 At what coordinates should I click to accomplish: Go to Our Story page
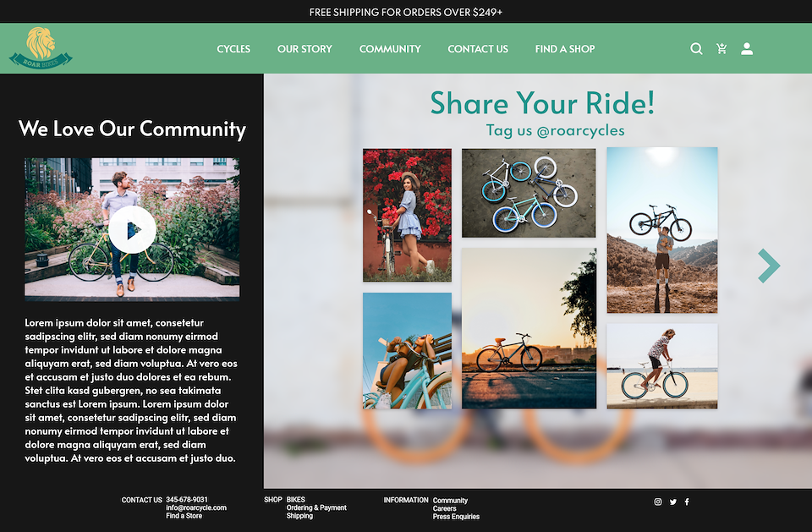(x=304, y=49)
